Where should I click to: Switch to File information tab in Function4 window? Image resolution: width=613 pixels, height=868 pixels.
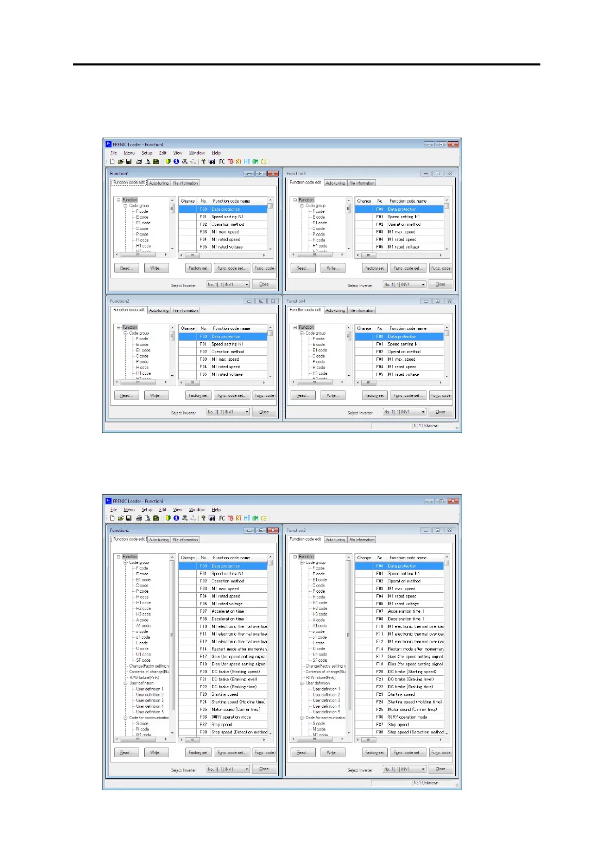pos(362,310)
